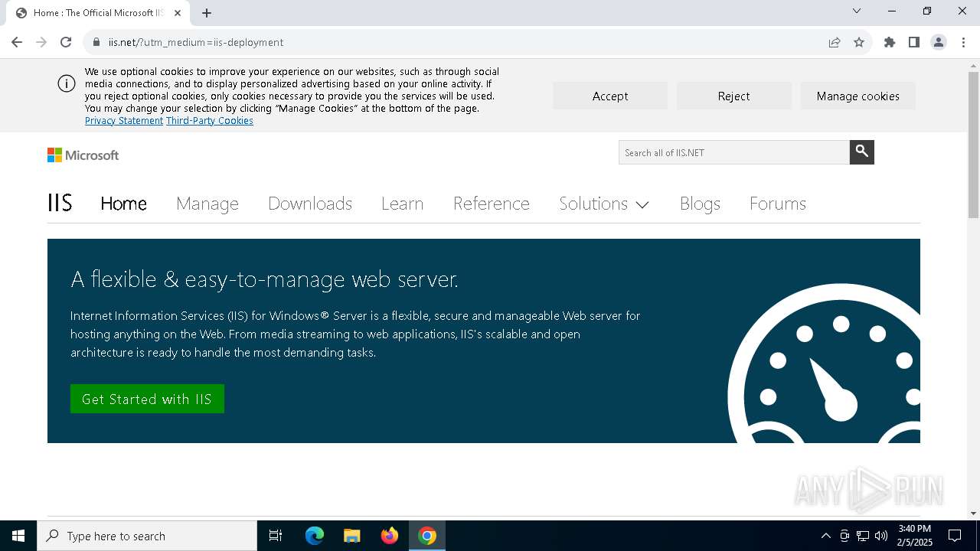Reject optional cookies
The width and height of the screenshot is (980, 551).
[x=733, y=96]
